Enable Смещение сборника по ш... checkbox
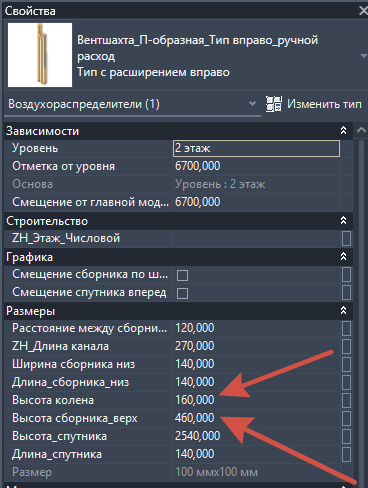Image resolution: width=368 pixels, height=488 pixels. 182,275
